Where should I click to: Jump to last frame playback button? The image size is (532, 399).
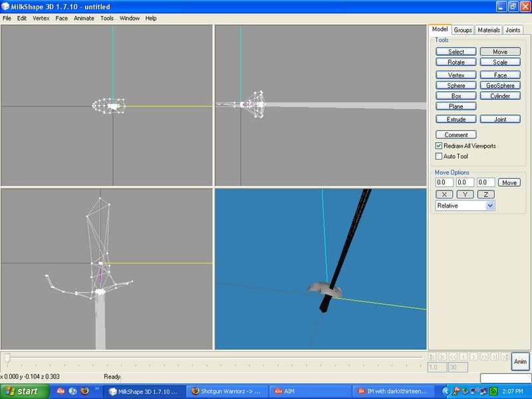pos(505,356)
